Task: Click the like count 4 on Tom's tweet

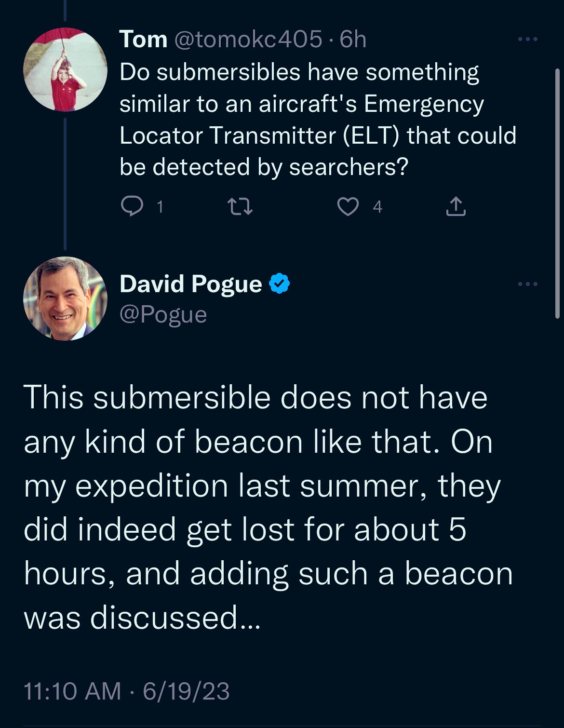Action: [377, 207]
